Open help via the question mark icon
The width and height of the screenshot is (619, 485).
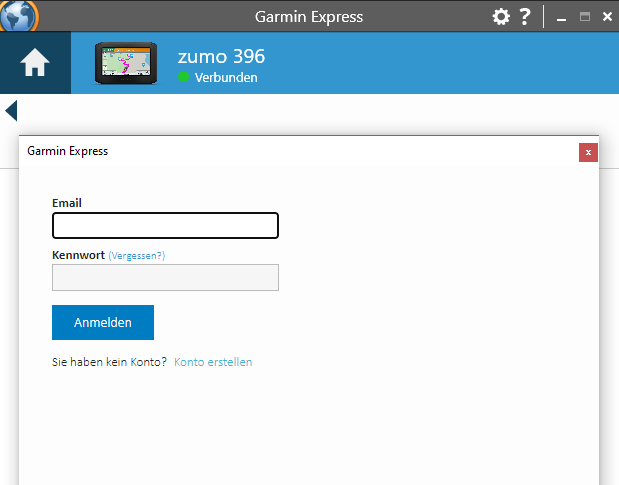coord(525,17)
